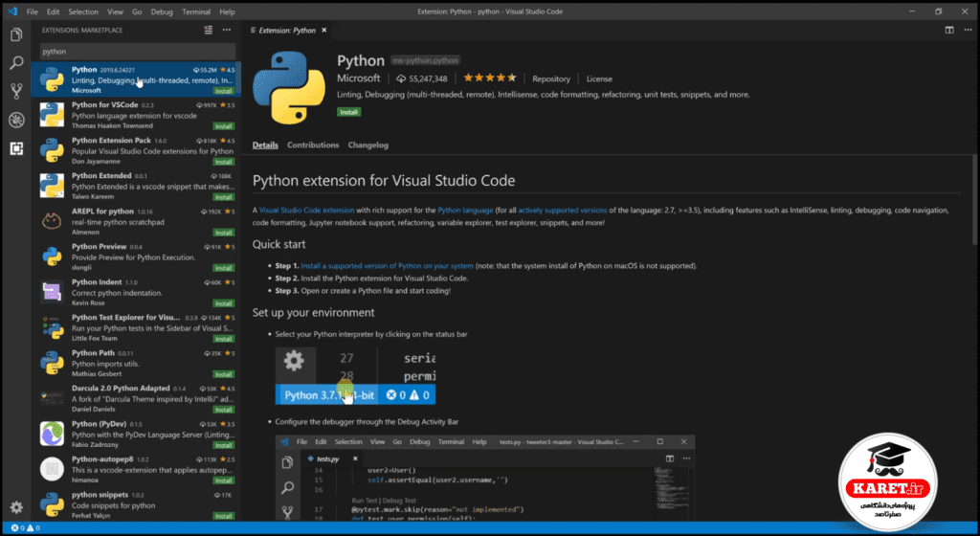Click the Python Test Explorer extension icon

click(x=52, y=327)
